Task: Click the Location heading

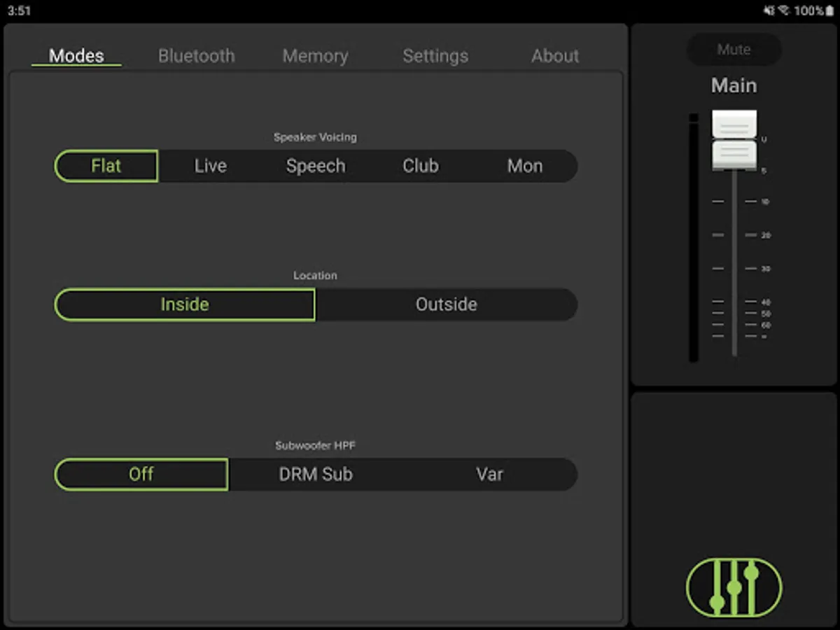Action: point(316,275)
